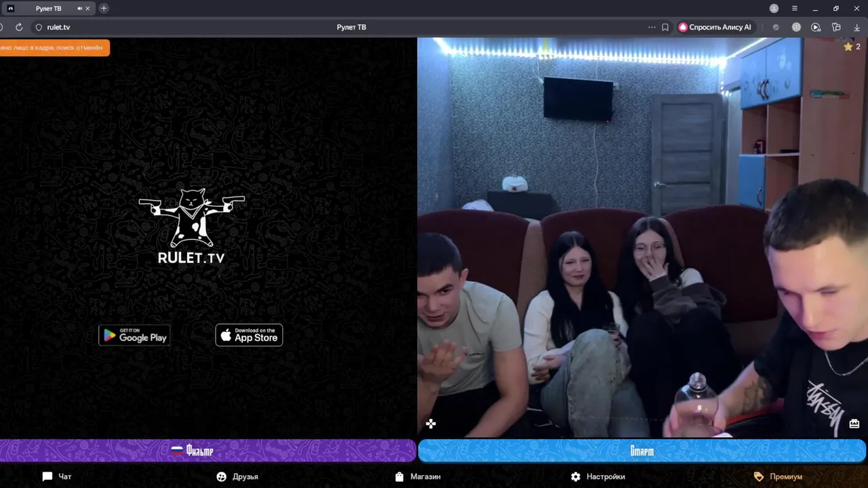Viewport: 868px width, 488px height.
Task: Open a new browser tab
Action: [x=104, y=8]
